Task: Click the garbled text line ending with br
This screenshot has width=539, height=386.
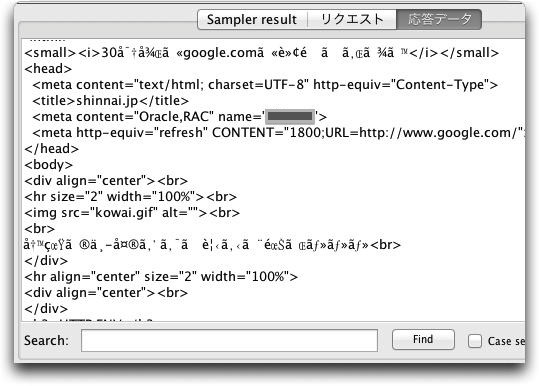Action: 212,245
